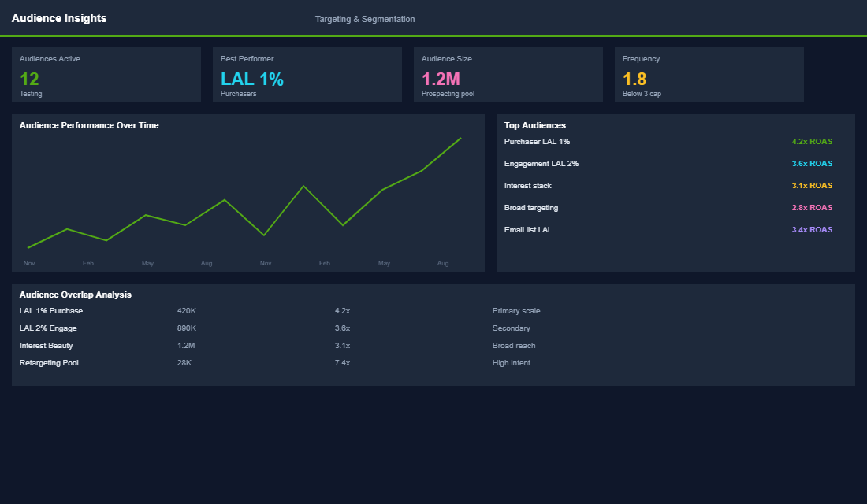This screenshot has height=504, width=867.
Task: Select the Audiences Active KPI card
Action: (x=106, y=75)
